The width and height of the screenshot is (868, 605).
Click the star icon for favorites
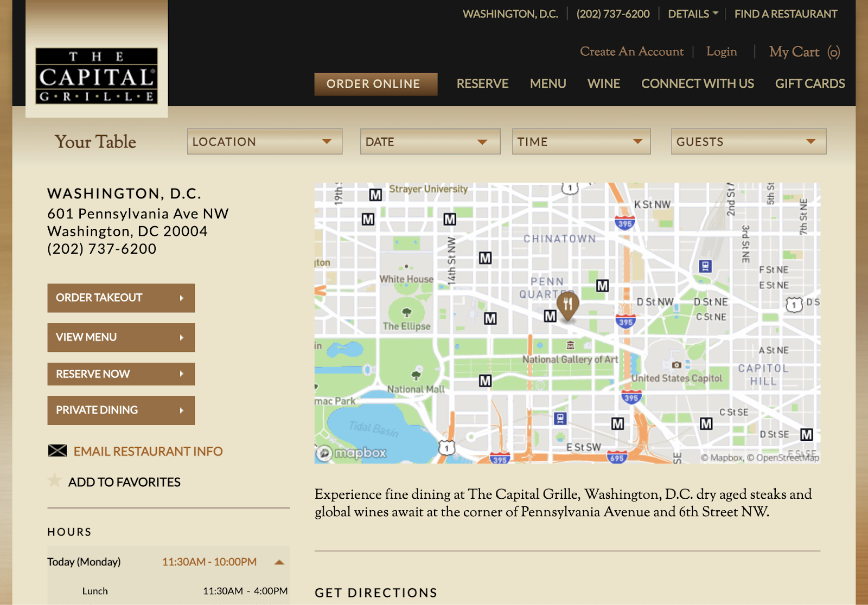pyautogui.click(x=54, y=480)
